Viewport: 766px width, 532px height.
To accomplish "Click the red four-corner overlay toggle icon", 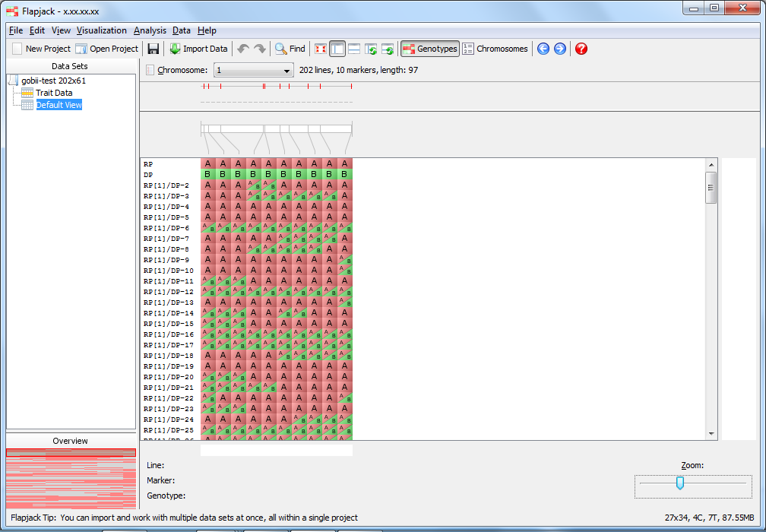I will pos(321,49).
